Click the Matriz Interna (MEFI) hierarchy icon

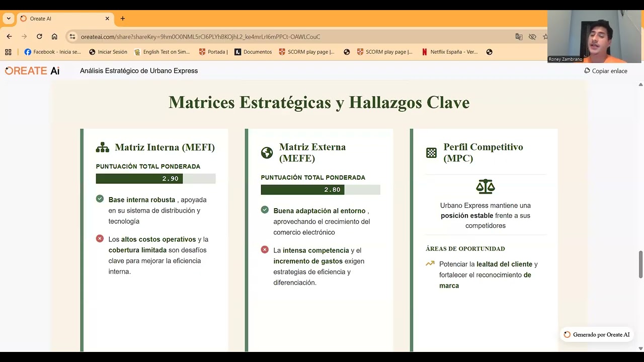coord(103,147)
